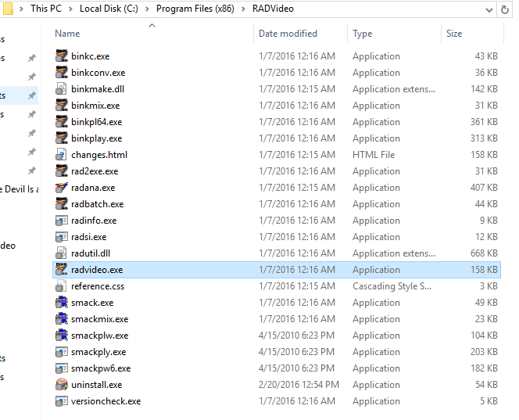Select the radinfo.exe icon
Screen dimensions: 519x420
coord(62,221)
